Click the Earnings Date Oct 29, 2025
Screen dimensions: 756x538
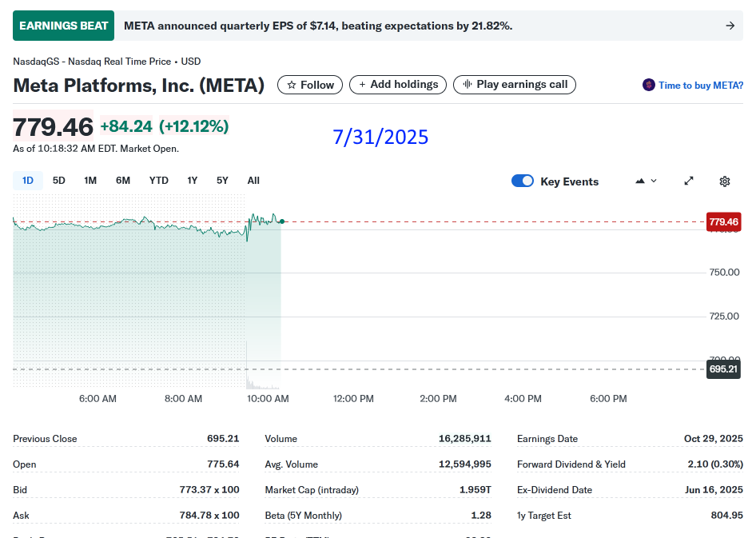point(713,439)
